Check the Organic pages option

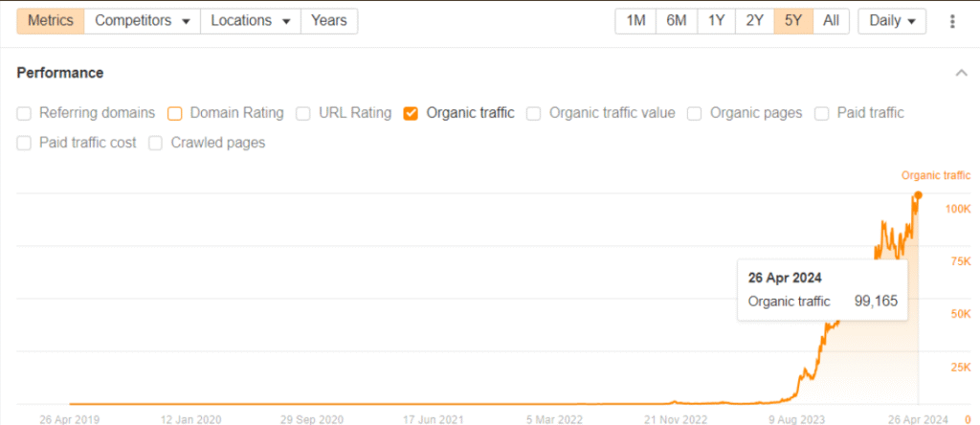tap(695, 113)
